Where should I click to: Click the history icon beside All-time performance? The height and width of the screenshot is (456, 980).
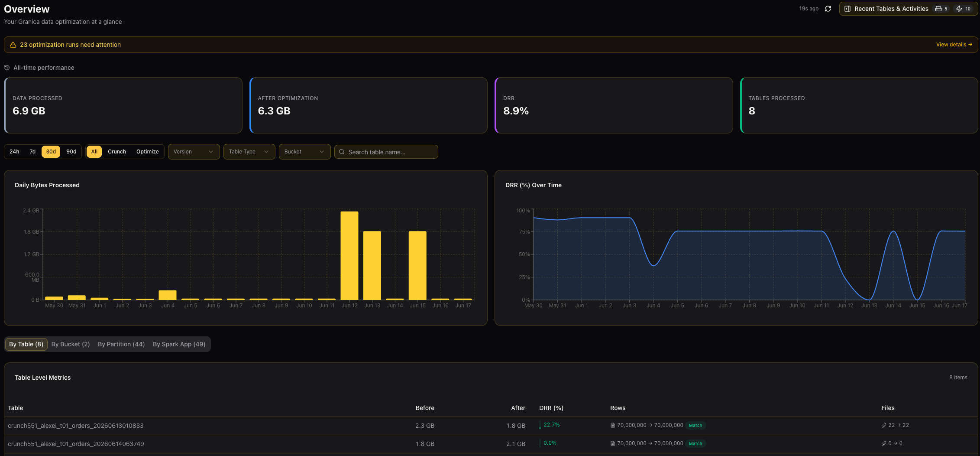(x=7, y=68)
